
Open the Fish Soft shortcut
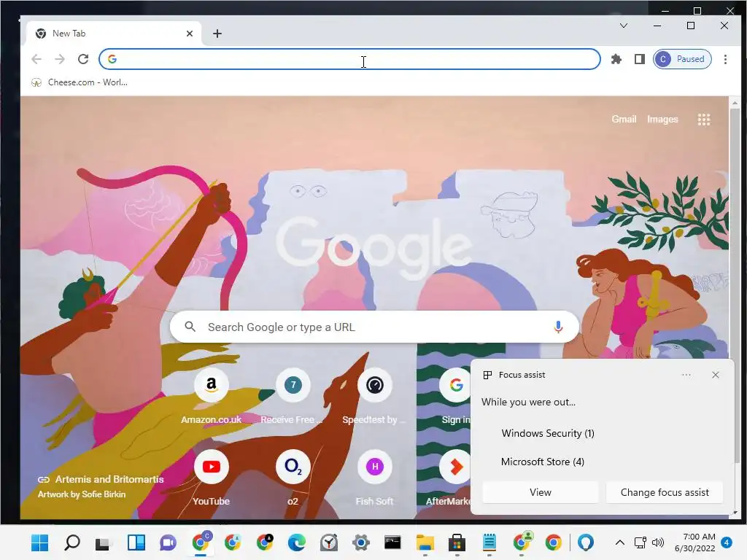point(374,478)
